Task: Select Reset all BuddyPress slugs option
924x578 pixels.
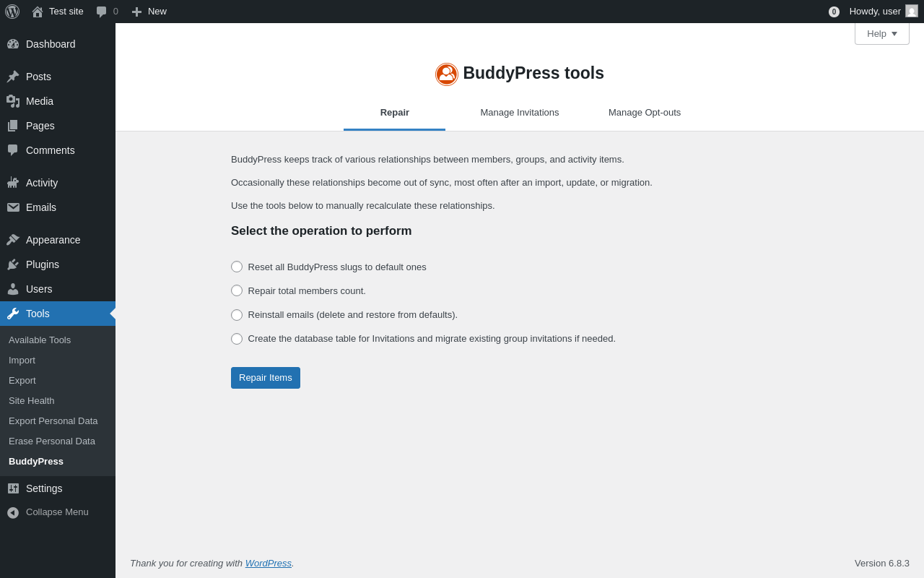Action: tap(237, 267)
